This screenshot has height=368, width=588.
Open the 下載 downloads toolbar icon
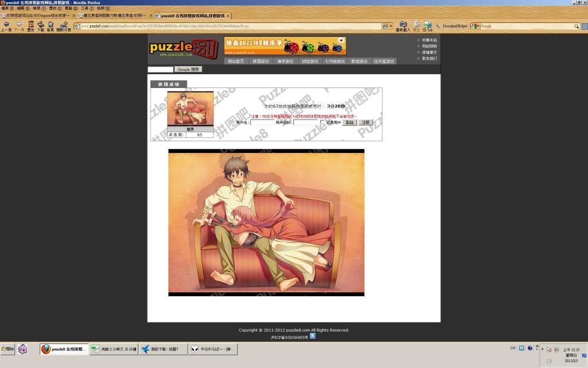pos(41,26)
